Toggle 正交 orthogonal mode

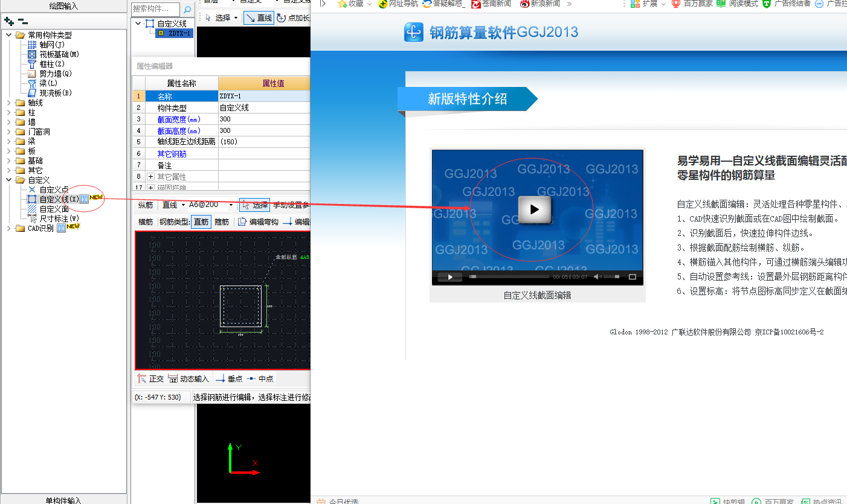click(150, 379)
